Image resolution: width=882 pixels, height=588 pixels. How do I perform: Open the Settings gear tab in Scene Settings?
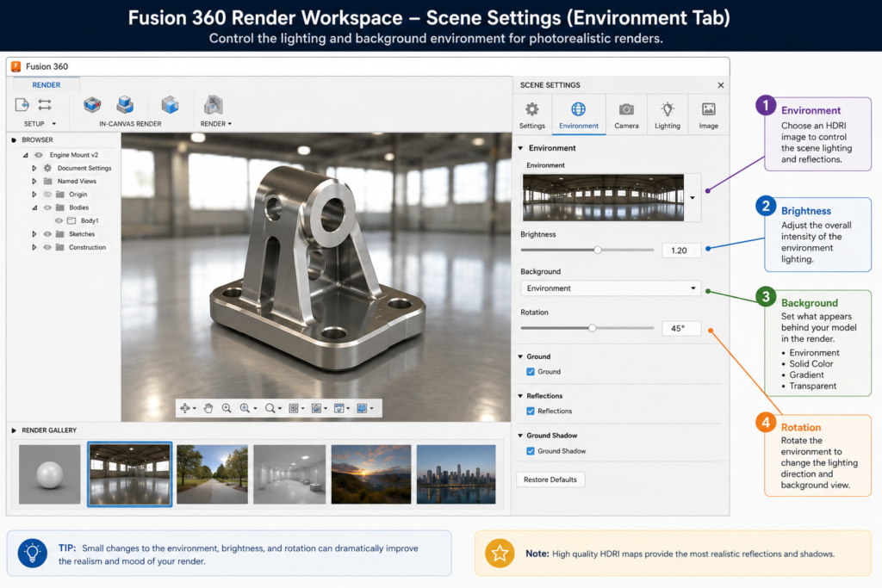pos(532,115)
